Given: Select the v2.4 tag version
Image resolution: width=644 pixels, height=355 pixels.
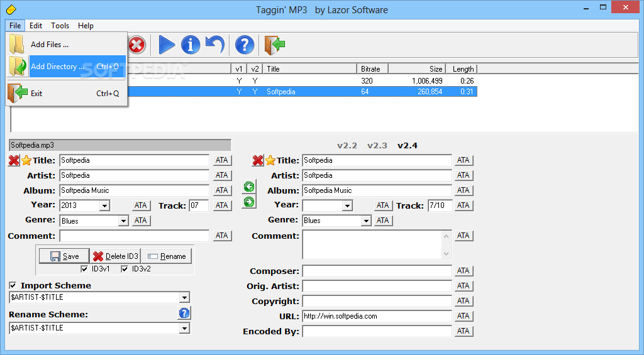Looking at the screenshot, I should point(408,146).
